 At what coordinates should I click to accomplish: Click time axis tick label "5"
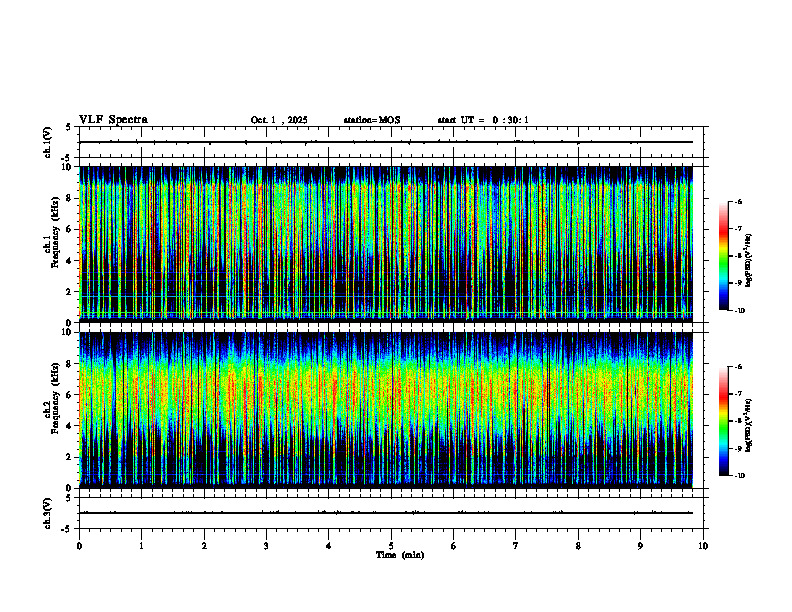coord(391,546)
